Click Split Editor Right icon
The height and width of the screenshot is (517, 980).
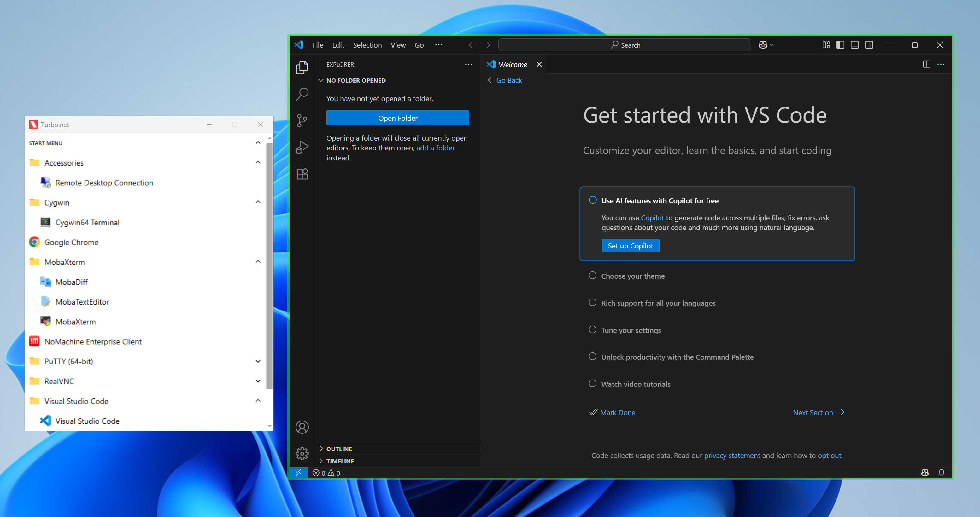927,64
